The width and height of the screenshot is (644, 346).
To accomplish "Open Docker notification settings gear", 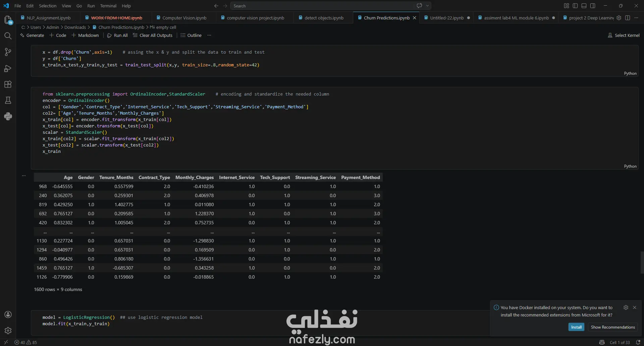I will [x=626, y=307].
